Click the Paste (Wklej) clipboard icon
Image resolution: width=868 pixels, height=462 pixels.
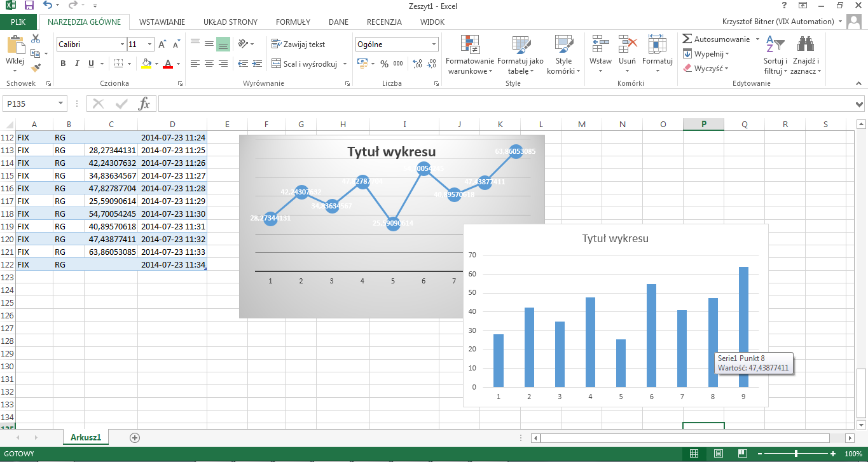click(x=15, y=46)
